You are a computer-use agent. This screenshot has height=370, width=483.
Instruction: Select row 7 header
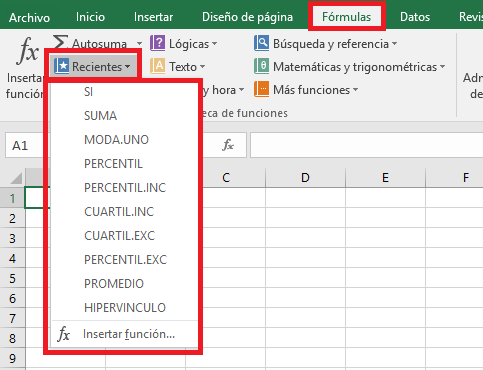point(12,318)
